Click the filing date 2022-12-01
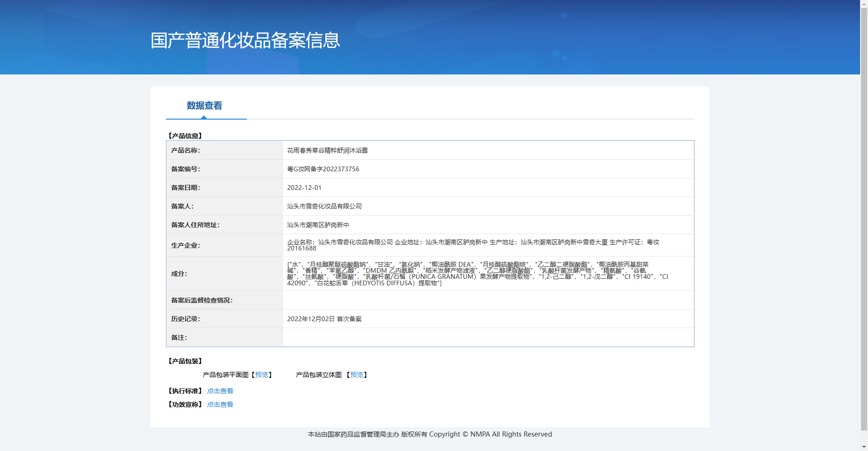This screenshot has width=868, height=451. (304, 188)
